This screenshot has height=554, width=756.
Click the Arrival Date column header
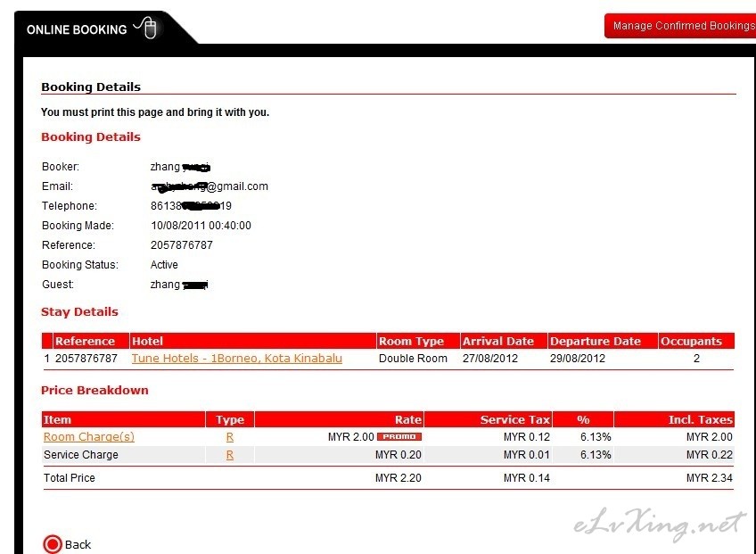point(504,341)
